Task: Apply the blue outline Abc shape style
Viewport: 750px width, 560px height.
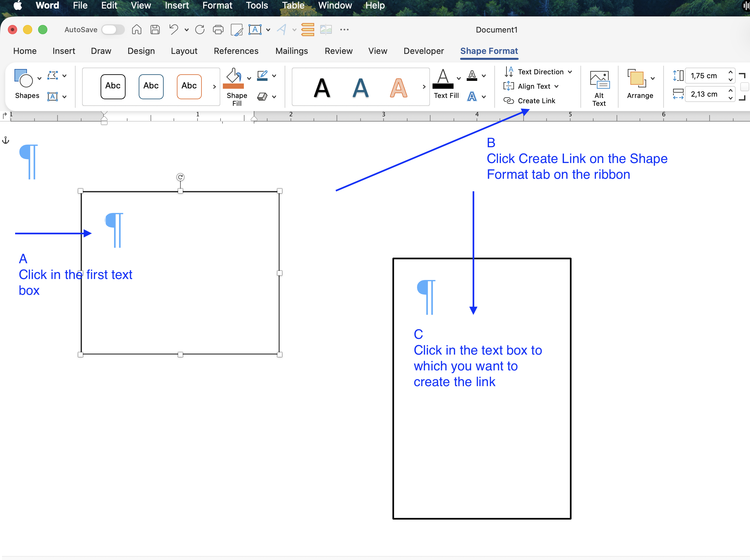Action: [x=151, y=86]
